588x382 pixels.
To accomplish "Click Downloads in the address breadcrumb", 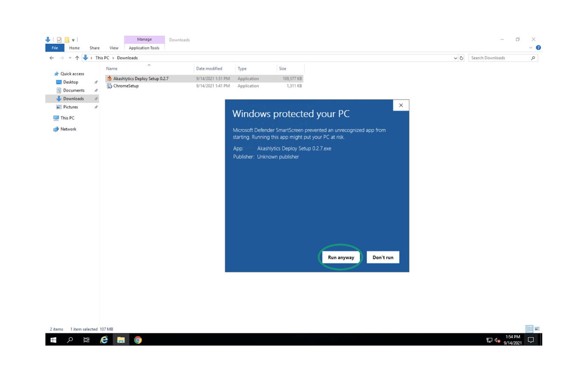I will [127, 58].
